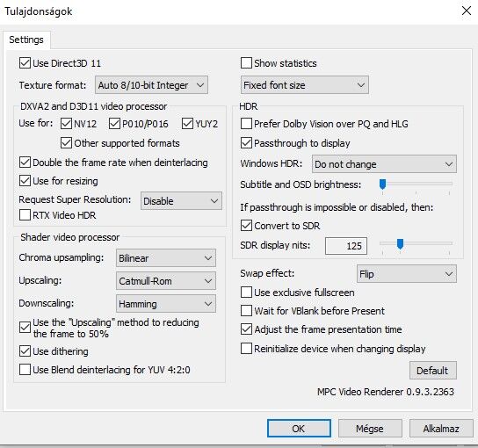Enable Show statistics checkbox
The image size is (478, 448).
click(x=246, y=63)
